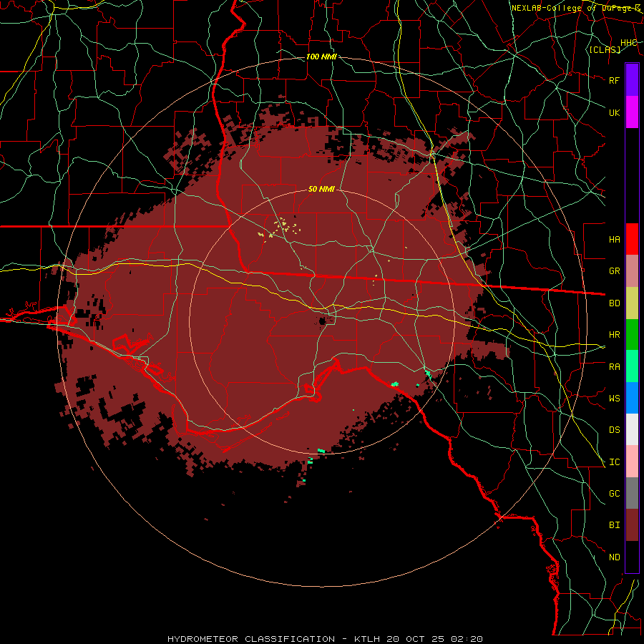Click the KTLH station identifier in caption

tap(367, 639)
